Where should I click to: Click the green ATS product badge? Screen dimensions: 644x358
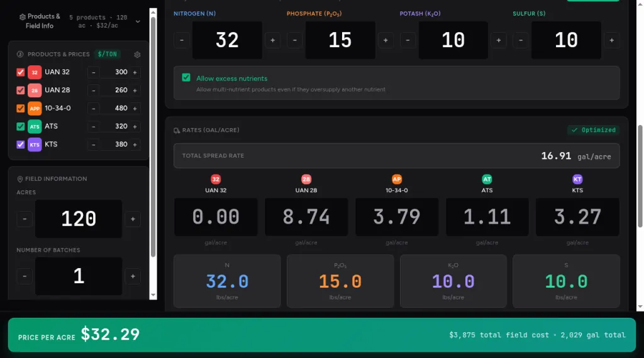click(x=35, y=126)
